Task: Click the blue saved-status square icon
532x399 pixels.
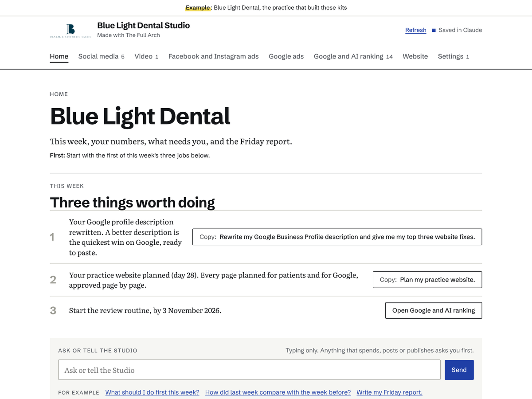Action: pyautogui.click(x=434, y=30)
